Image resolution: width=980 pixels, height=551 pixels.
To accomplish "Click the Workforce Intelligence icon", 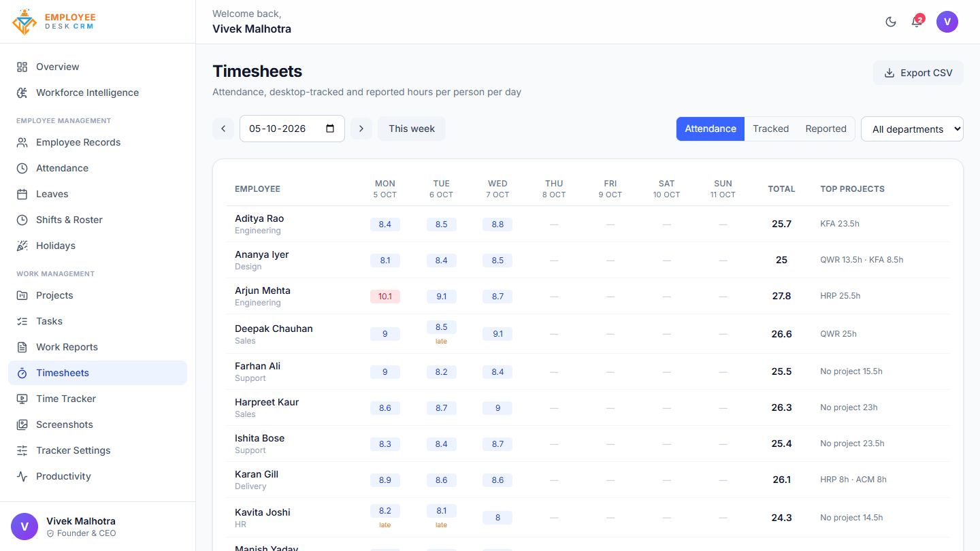I will pyautogui.click(x=22, y=93).
